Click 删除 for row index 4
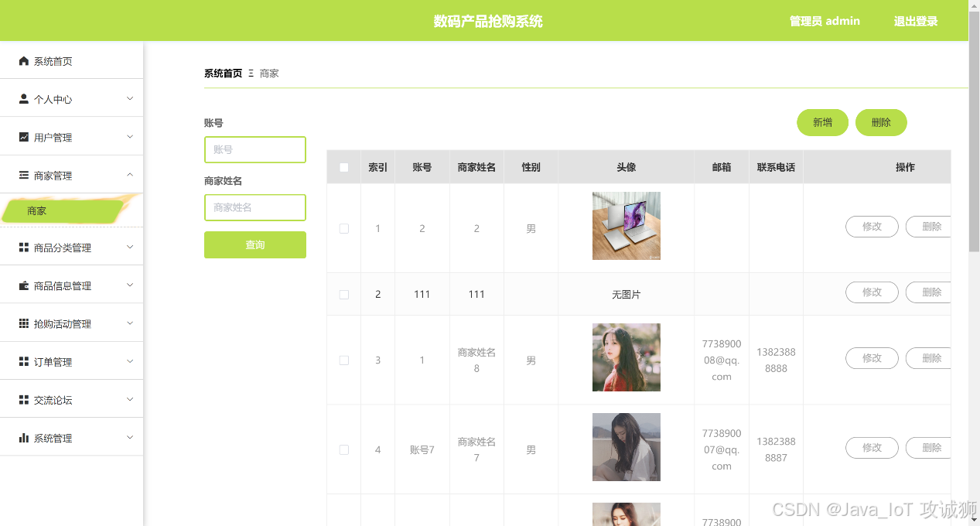 click(928, 448)
